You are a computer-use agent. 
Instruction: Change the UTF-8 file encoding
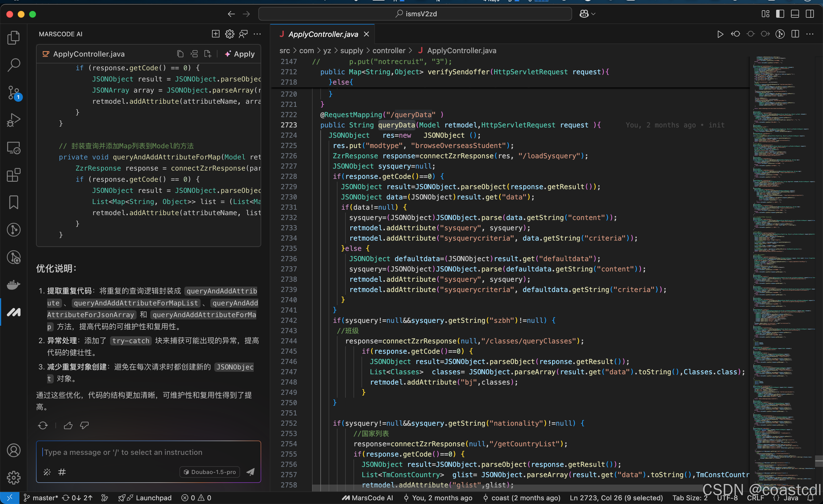(728, 498)
